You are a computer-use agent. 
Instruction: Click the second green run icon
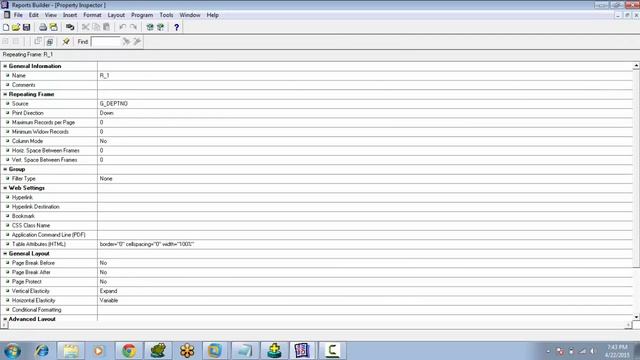[x=160, y=27]
